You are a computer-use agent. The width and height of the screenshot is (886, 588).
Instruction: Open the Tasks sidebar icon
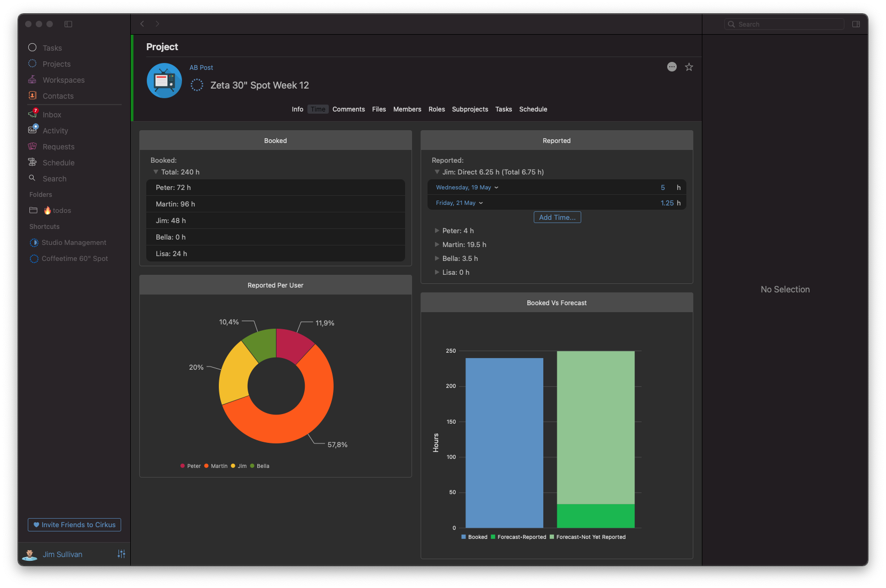tap(33, 47)
